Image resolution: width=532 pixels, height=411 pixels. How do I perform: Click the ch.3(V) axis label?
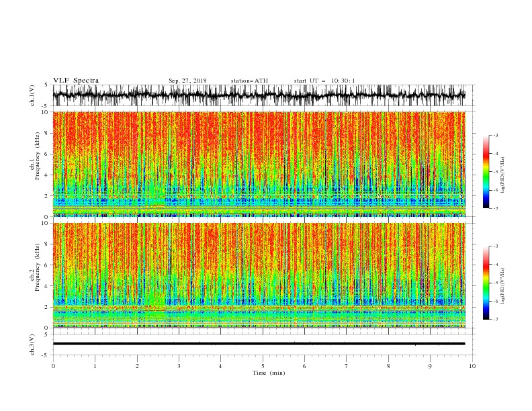click(32, 345)
